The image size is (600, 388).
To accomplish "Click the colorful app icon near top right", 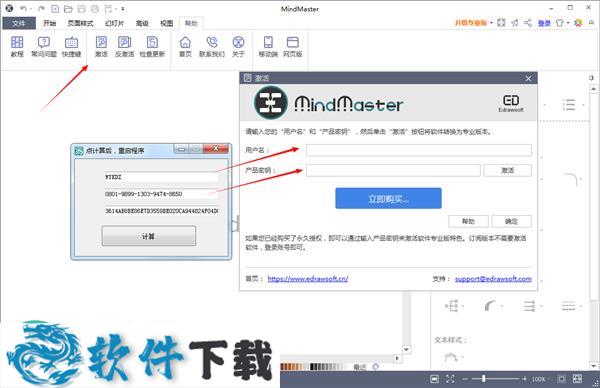I will (578, 23).
